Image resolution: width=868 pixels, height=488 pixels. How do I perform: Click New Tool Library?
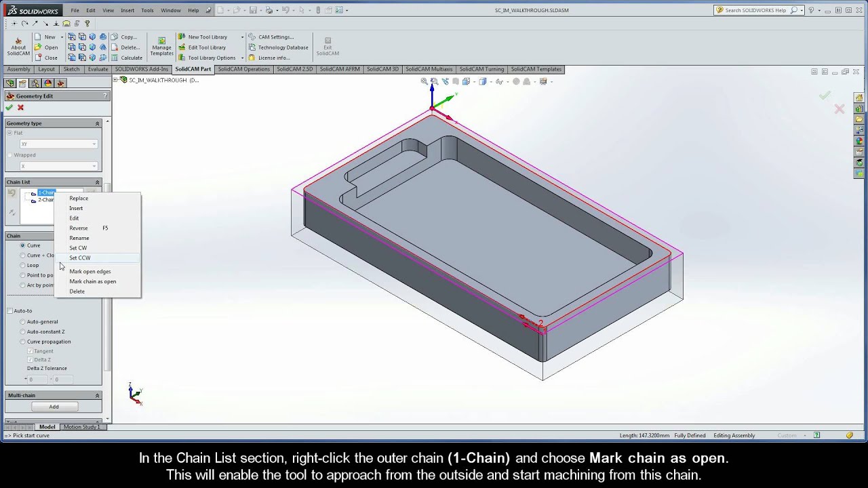(x=202, y=37)
